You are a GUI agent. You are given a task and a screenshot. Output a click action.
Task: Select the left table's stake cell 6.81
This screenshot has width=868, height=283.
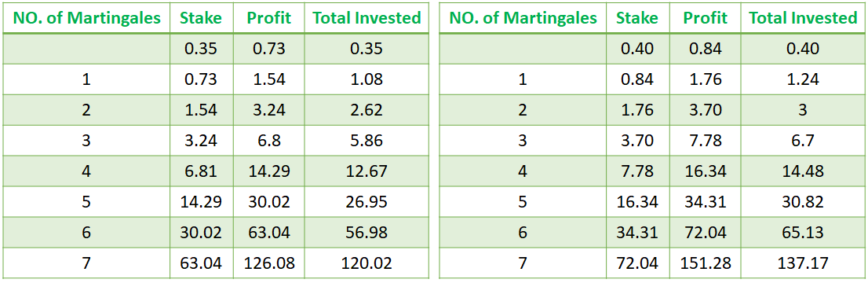[x=201, y=171]
